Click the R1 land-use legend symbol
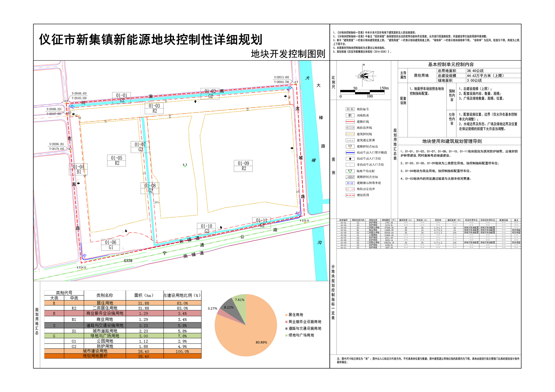Image resolution: width=555 pixels, height=392 pixels. click(x=350, y=115)
